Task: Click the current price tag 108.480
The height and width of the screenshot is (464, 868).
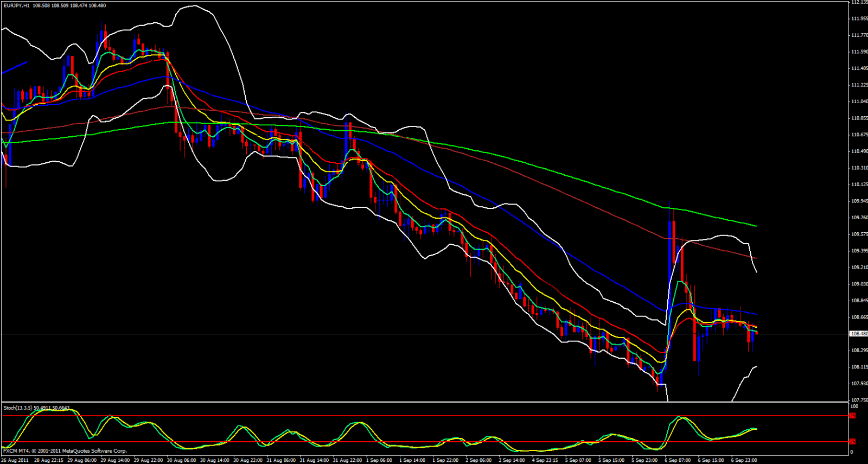Action: coord(858,334)
